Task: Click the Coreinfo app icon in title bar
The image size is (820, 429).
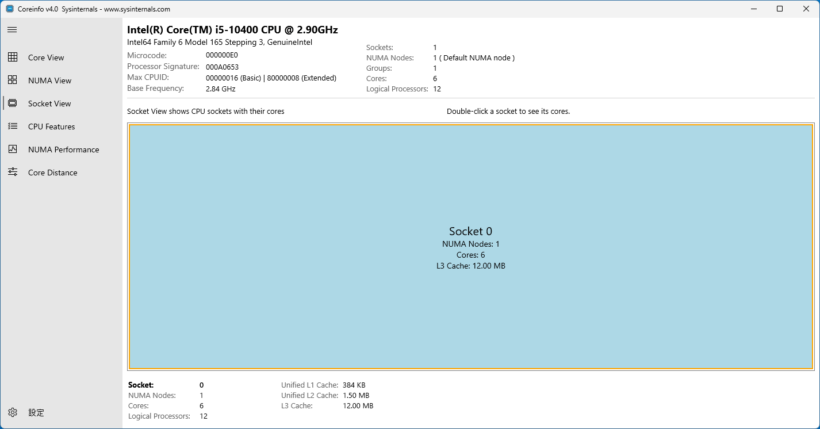Action: pyautogui.click(x=9, y=9)
